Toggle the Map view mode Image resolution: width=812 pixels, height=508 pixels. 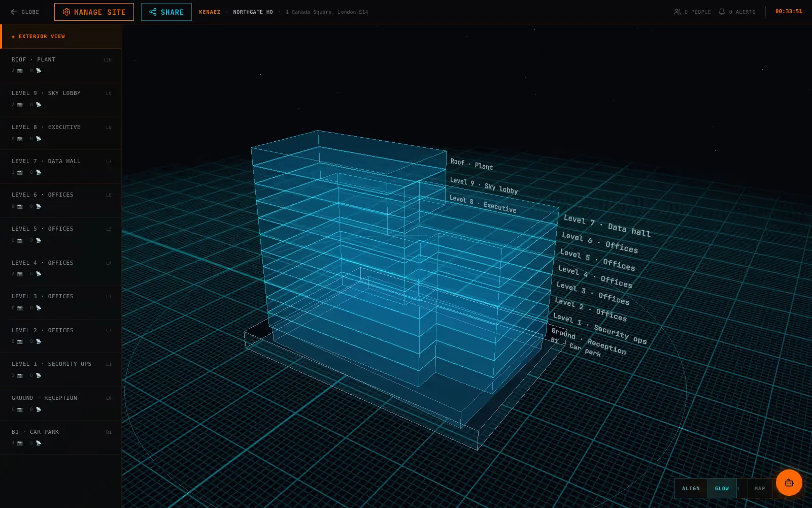pyautogui.click(x=760, y=488)
